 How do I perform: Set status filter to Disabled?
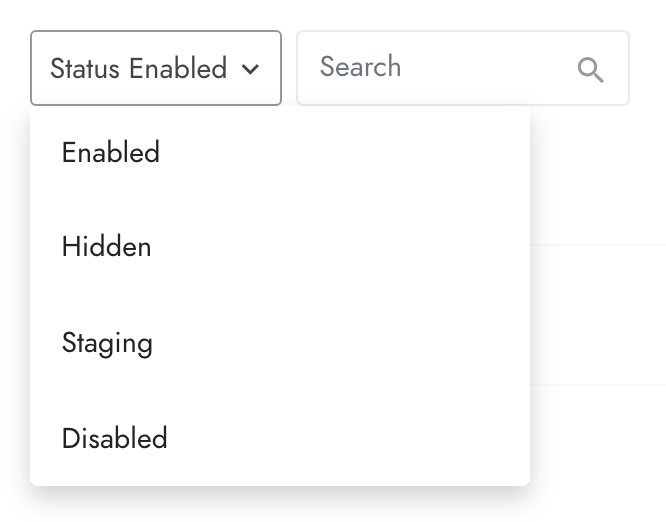(280, 438)
